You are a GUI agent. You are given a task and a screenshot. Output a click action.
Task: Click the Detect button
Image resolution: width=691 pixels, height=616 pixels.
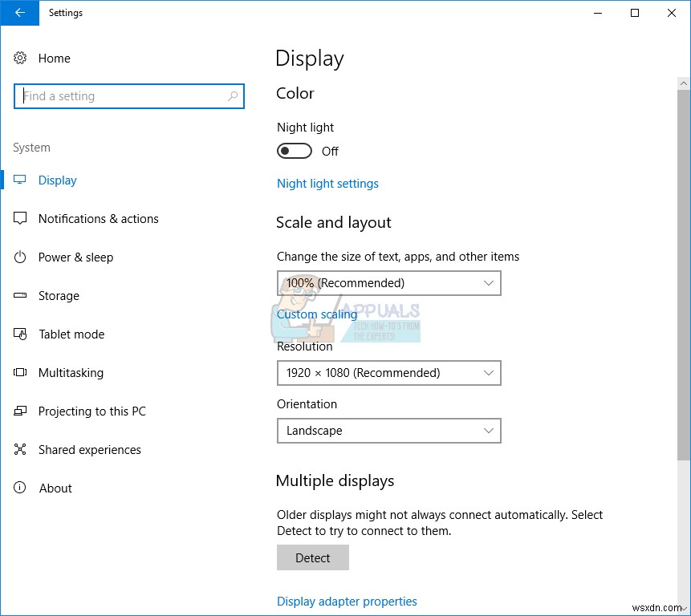click(x=313, y=558)
